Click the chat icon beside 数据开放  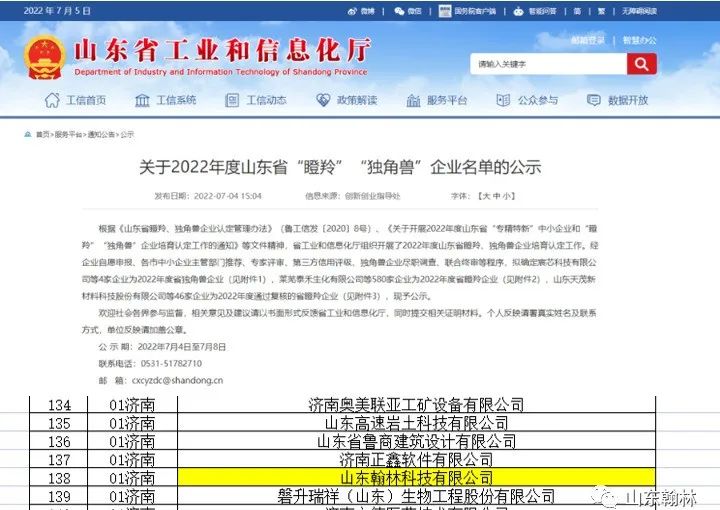tap(594, 100)
